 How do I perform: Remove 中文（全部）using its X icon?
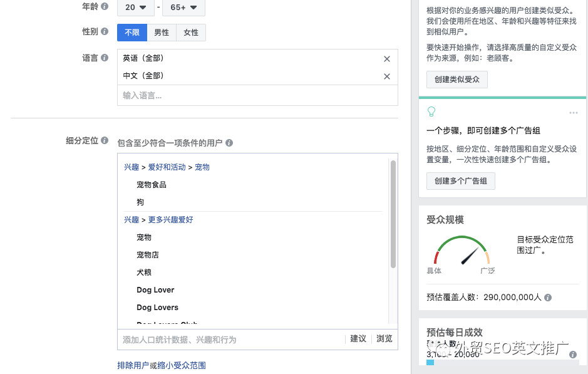coord(386,76)
